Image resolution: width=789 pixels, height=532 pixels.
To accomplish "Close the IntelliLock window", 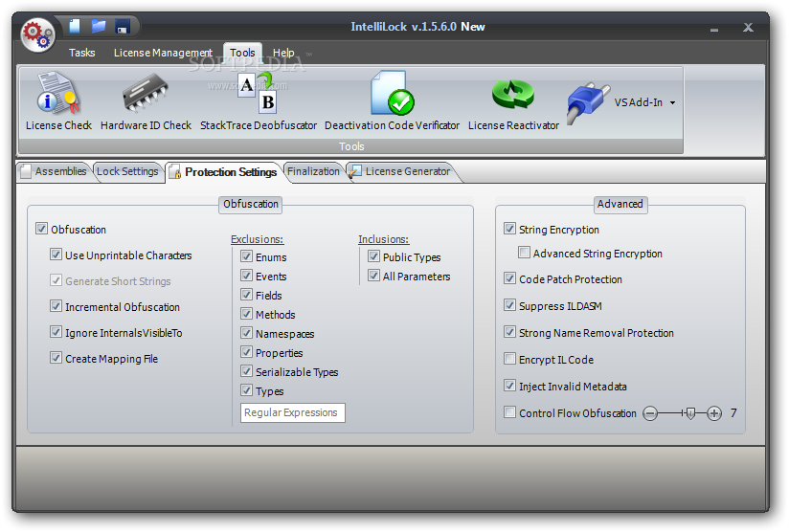I will tap(748, 28).
